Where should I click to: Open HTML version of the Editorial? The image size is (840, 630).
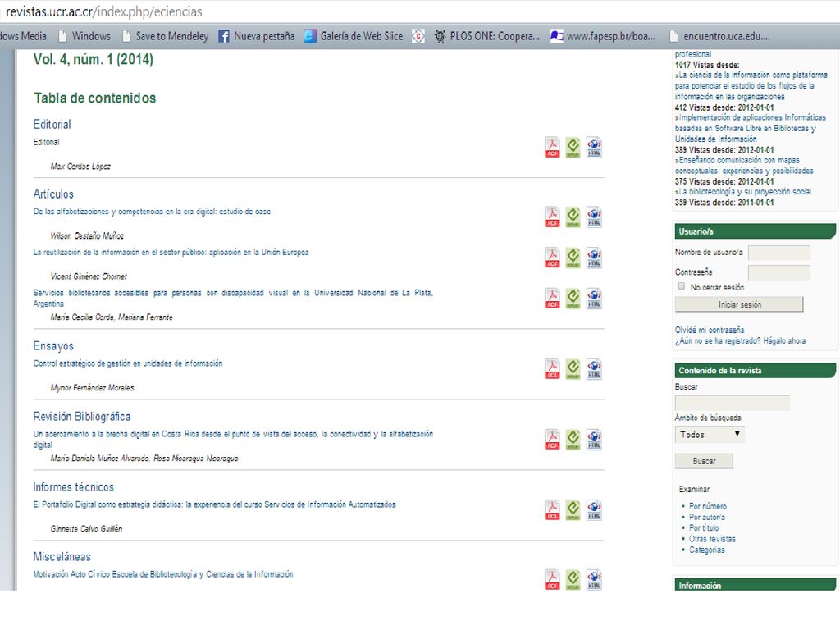(x=594, y=148)
